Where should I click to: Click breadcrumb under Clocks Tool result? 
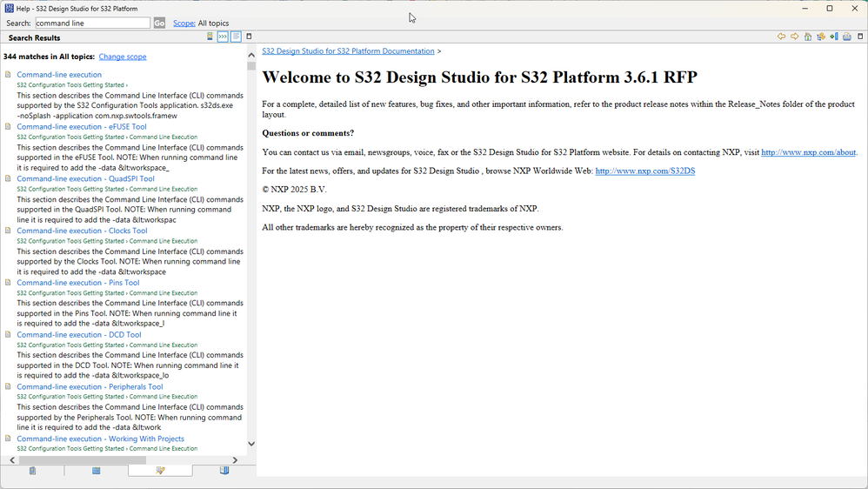(107, 241)
